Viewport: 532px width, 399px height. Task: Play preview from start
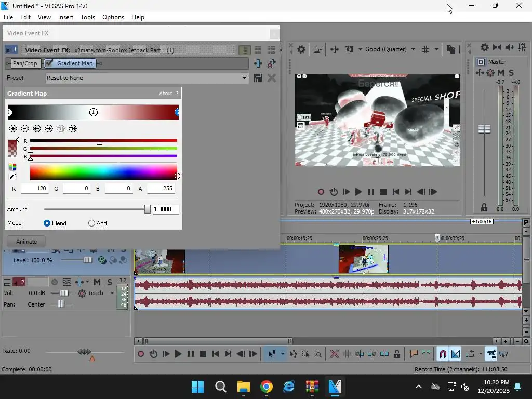pyautogui.click(x=345, y=192)
